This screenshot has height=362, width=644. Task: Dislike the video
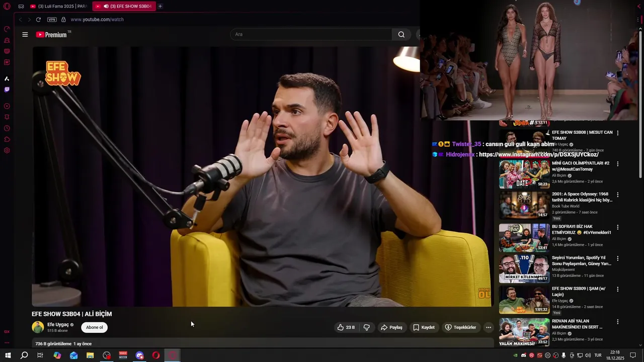(x=367, y=327)
